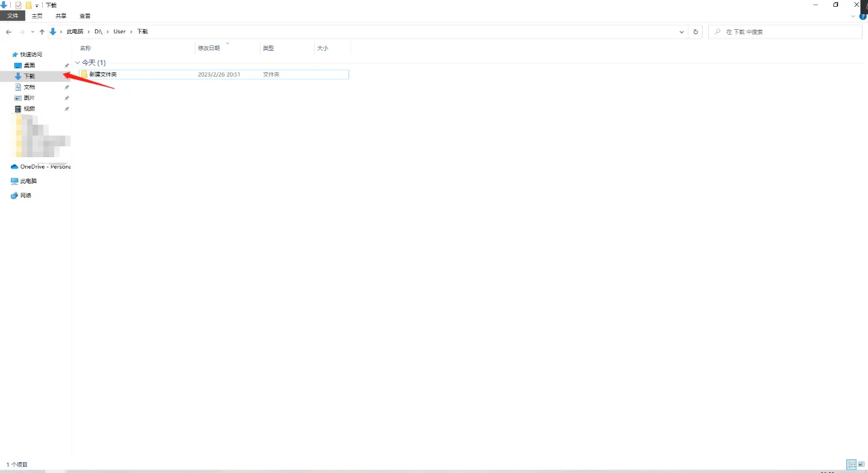Switch to details view layout
The image size is (868, 473).
coord(851,464)
